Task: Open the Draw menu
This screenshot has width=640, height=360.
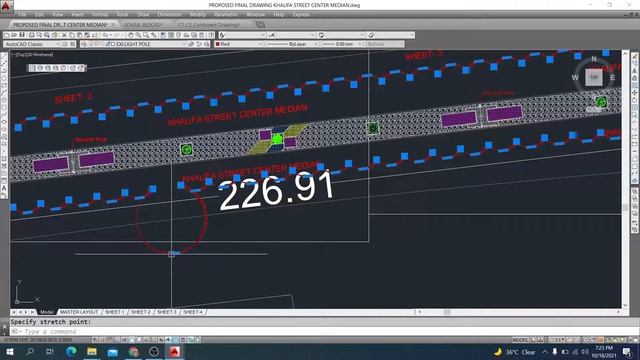Action: point(143,14)
